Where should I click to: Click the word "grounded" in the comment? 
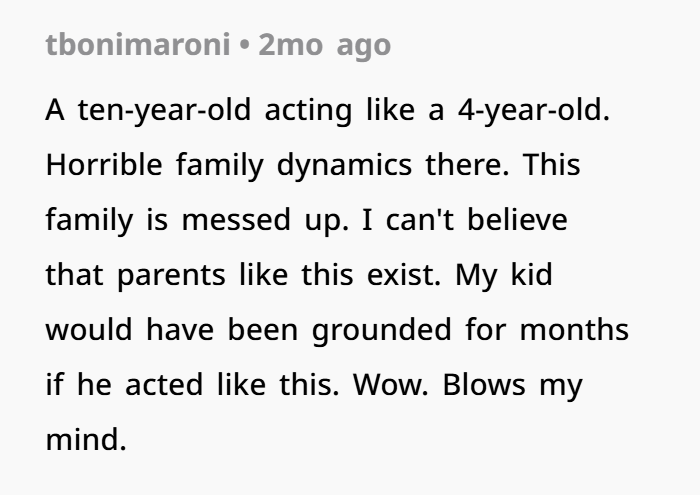[x=382, y=331]
